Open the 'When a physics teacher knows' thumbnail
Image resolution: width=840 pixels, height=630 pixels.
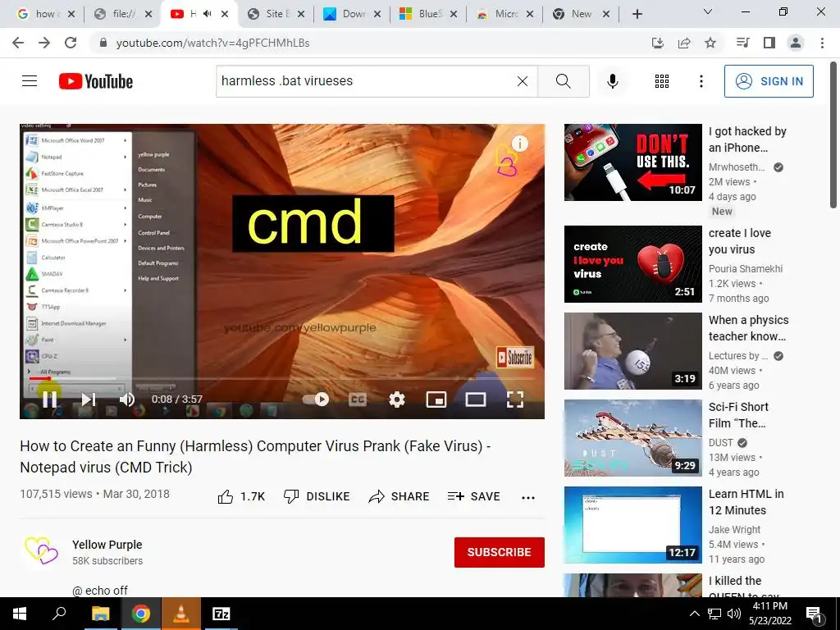point(632,351)
